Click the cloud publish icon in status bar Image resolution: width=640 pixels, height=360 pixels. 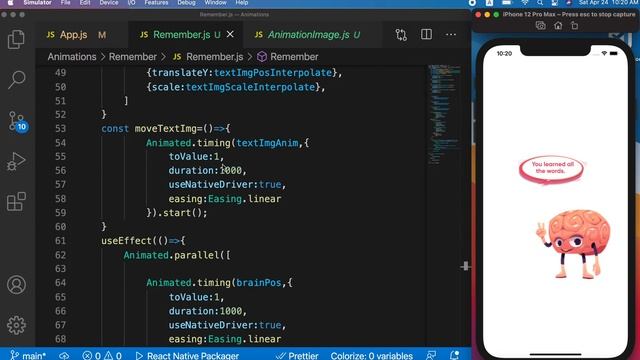coord(64,356)
